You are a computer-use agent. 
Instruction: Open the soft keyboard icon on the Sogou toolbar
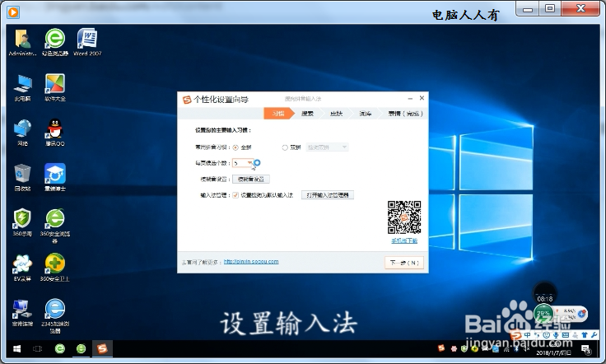coord(566,334)
